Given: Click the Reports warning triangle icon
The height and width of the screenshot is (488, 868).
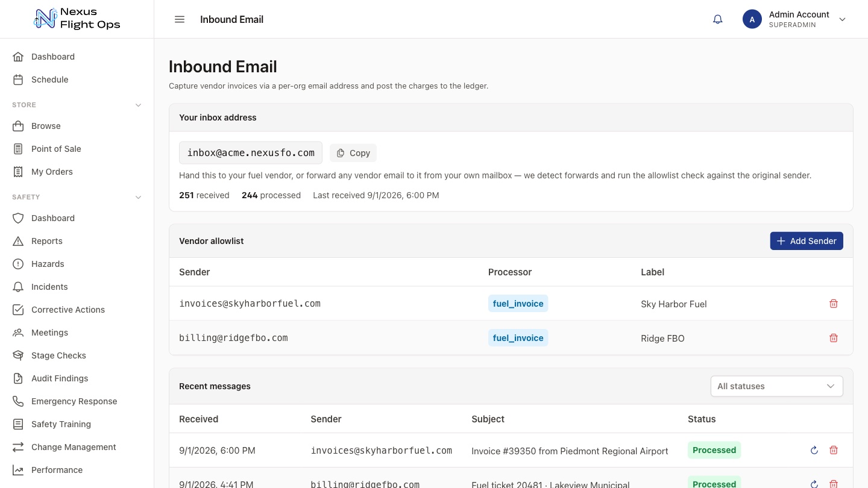Looking at the screenshot, I should [18, 241].
